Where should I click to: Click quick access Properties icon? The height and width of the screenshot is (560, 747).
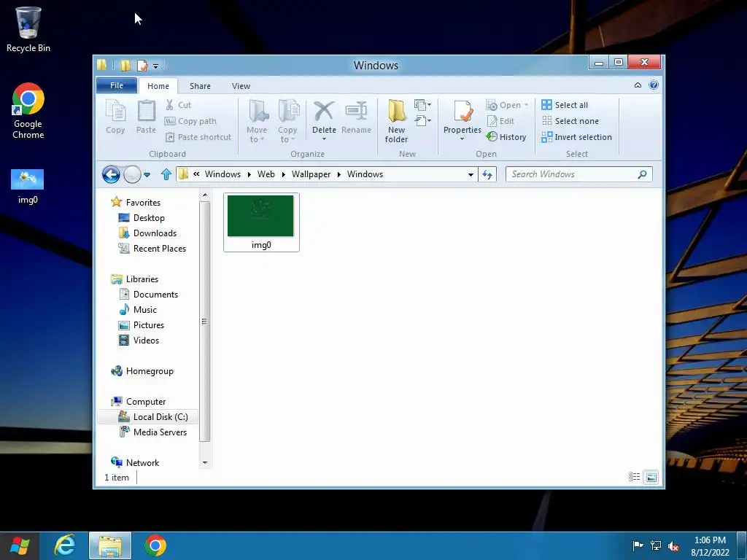[142, 65]
